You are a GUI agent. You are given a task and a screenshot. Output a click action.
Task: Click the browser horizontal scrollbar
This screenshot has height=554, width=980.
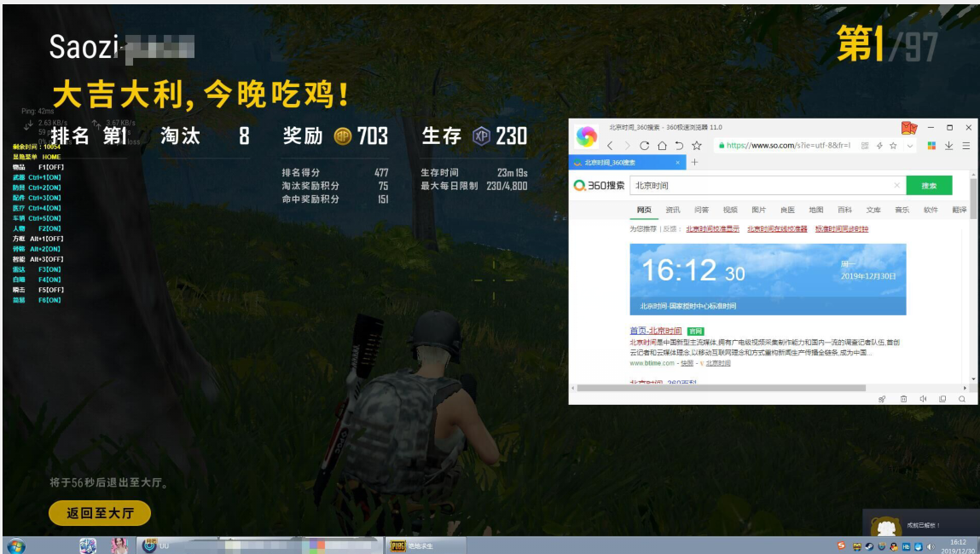click(x=721, y=388)
